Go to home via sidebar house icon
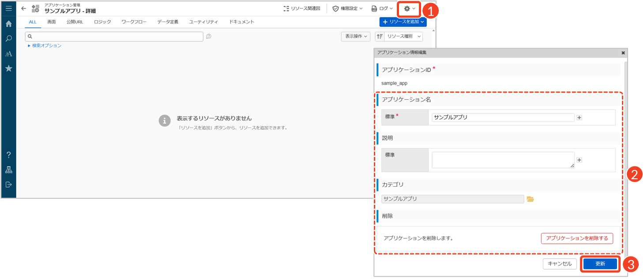The height and width of the screenshot is (279, 644). pyautogui.click(x=8, y=24)
